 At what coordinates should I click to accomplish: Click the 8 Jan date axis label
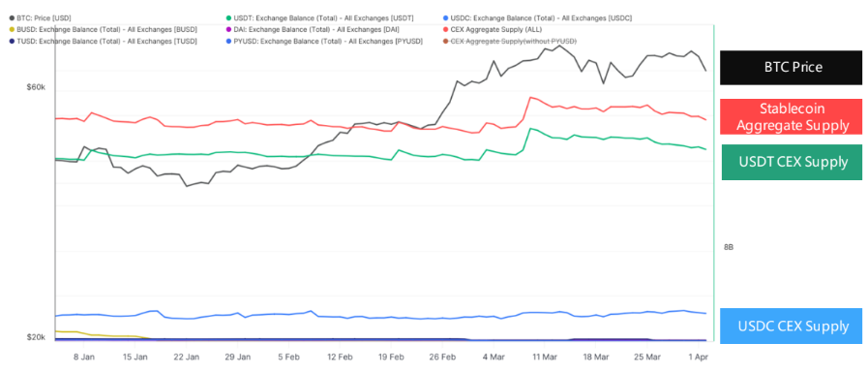pyautogui.click(x=83, y=358)
